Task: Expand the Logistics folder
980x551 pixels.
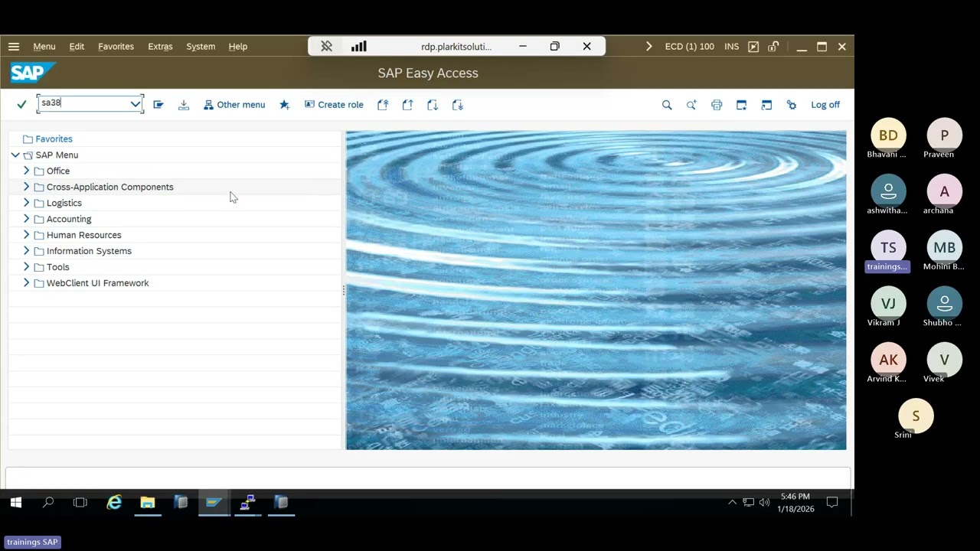Action: click(27, 203)
